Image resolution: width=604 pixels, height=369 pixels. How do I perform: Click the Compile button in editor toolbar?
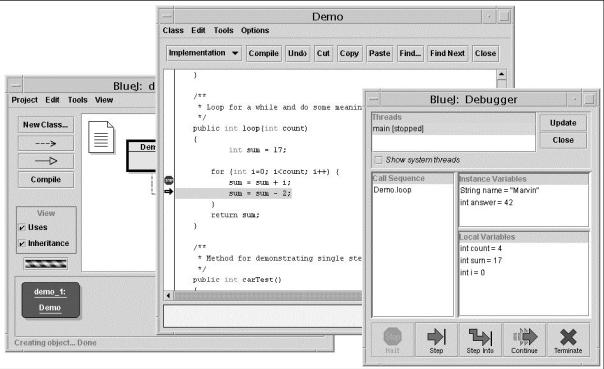pos(263,53)
